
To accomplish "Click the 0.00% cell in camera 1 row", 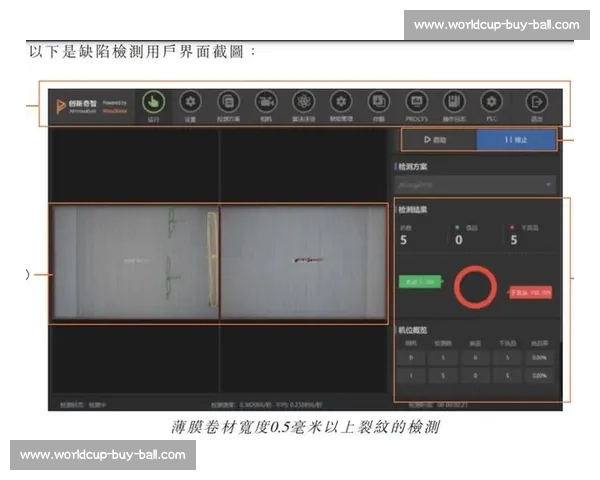I will click(540, 376).
